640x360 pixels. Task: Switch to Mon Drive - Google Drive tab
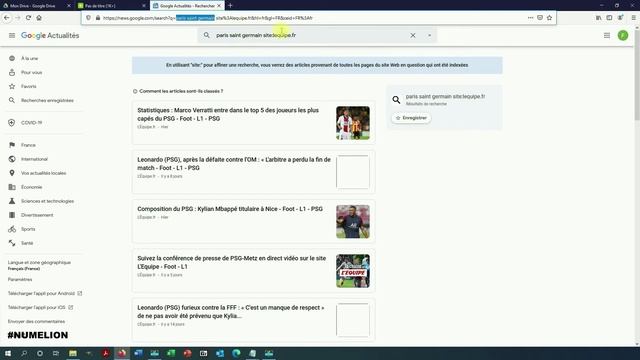37,6
